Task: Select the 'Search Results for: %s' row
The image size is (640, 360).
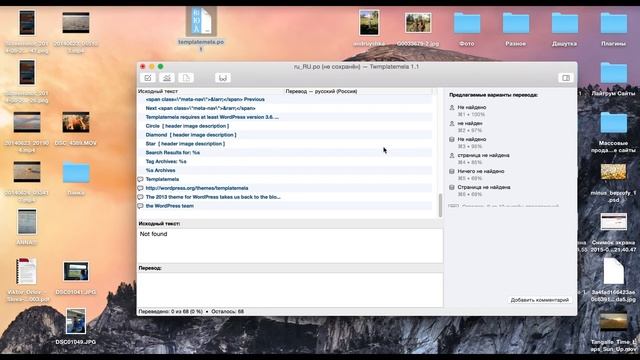Action: (284, 153)
